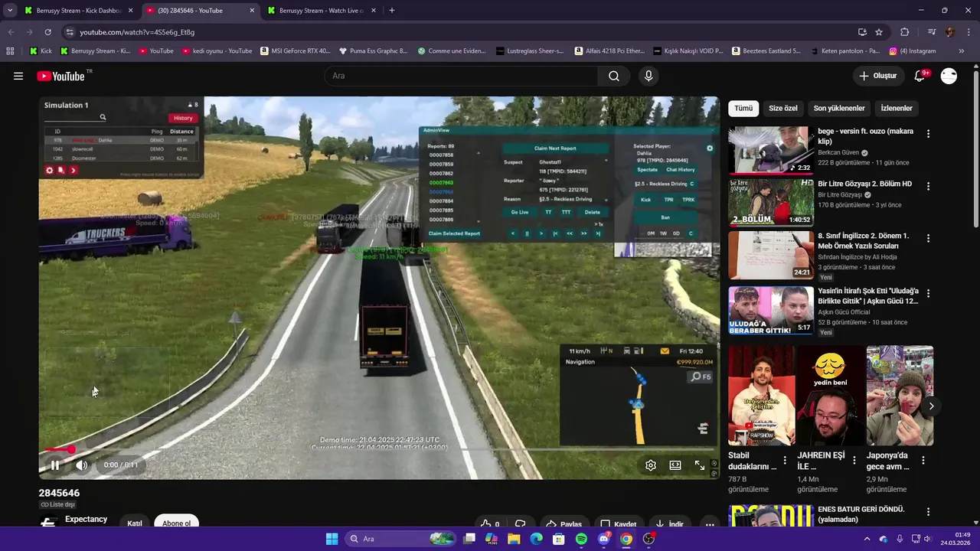
Task: Pause the video playback
Action: (55, 465)
